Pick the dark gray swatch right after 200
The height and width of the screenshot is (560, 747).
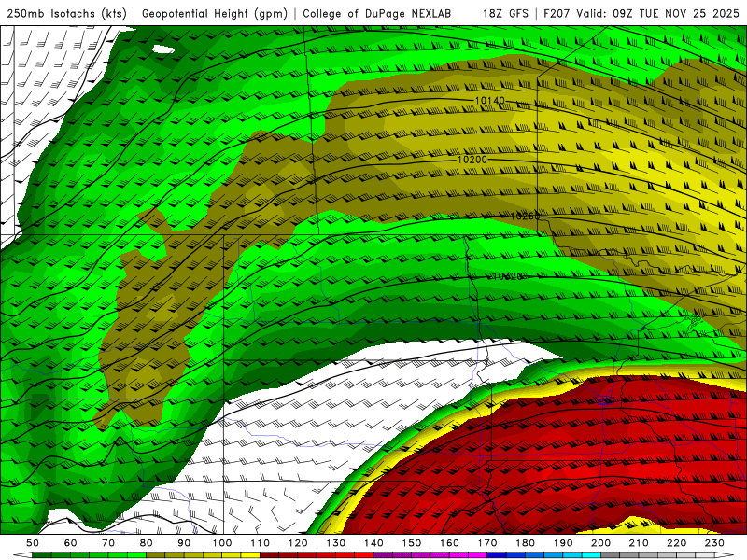(x=611, y=555)
